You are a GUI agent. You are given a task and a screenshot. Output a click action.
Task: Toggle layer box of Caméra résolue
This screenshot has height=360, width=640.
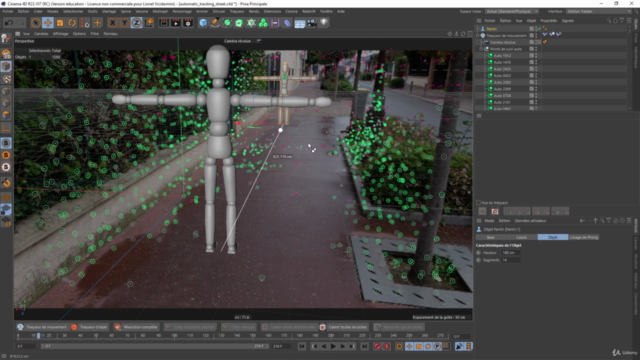click(x=531, y=42)
